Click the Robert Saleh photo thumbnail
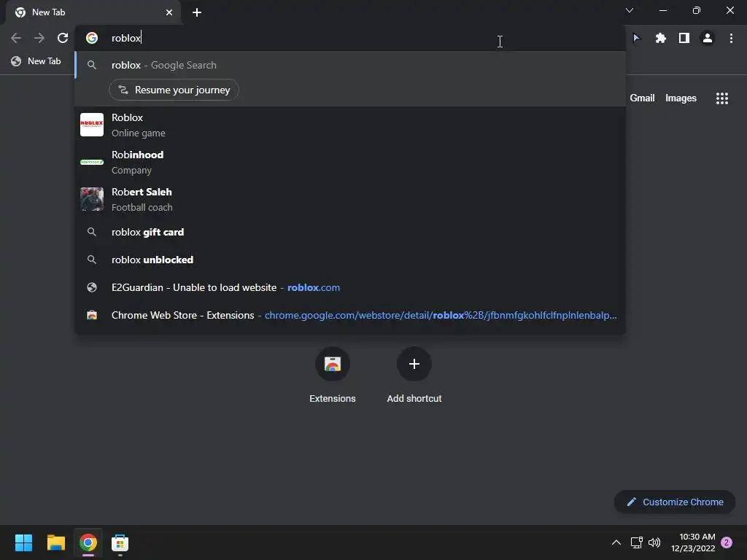Viewport: 747px width, 560px height. [x=92, y=199]
